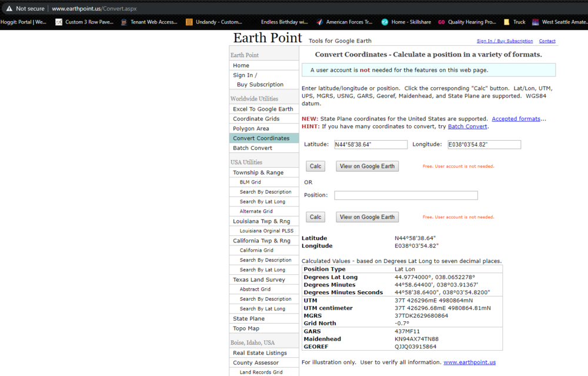Open California Twp & Rng
The height and width of the screenshot is (376, 588).
264,241
